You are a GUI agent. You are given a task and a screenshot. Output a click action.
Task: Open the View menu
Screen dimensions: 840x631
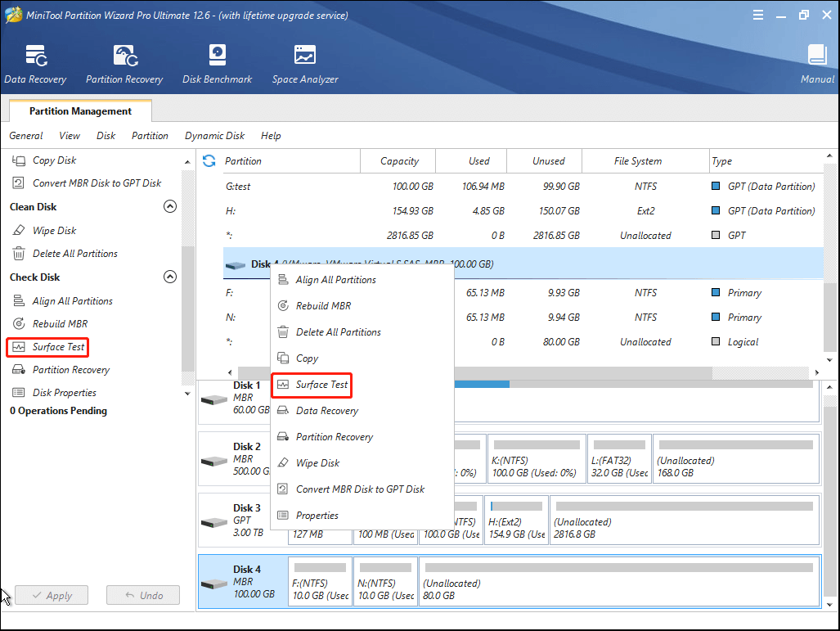click(x=70, y=136)
